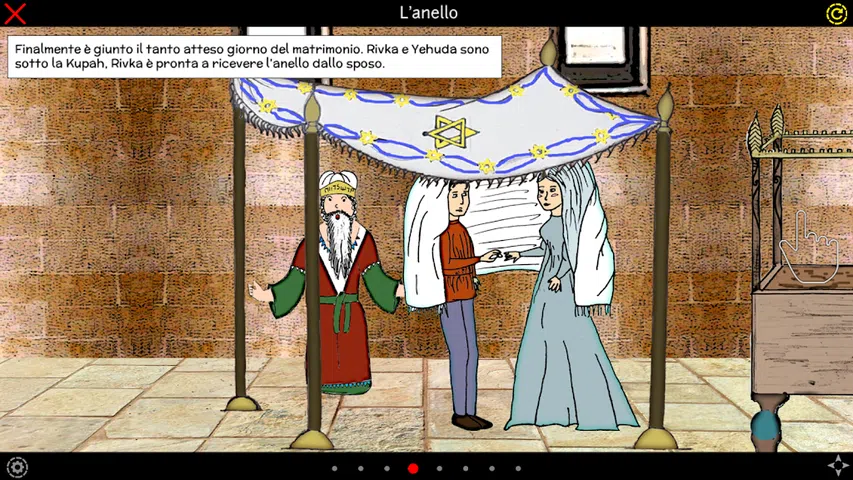Go to the first page dot
Viewport: 853px width, 480px height.
point(335,468)
